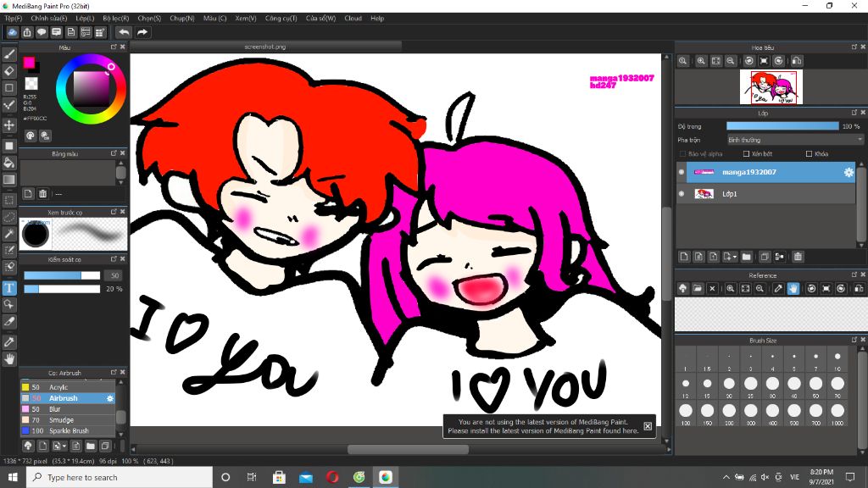Click the Redo arrow button
Image resolution: width=868 pixels, height=488 pixels.
tap(142, 32)
